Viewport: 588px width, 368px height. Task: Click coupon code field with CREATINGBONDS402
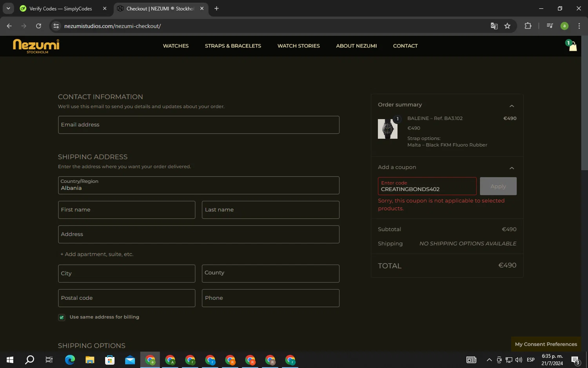click(x=427, y=186)
